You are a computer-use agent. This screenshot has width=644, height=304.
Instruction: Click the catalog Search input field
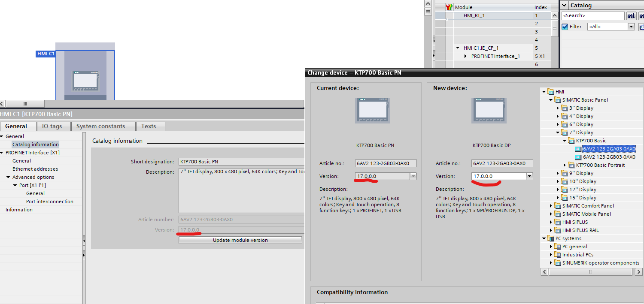[593, 15]
